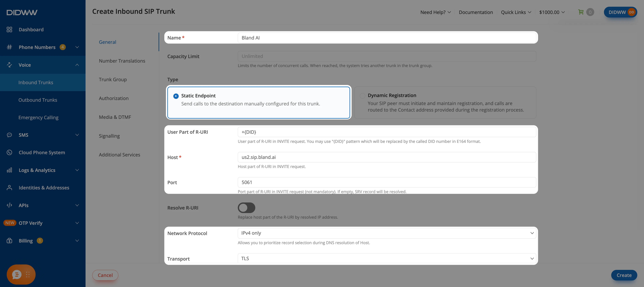Open the shopping cart icon
The image size is (644, 287).
pyautogui.click(x=581, y=12)
